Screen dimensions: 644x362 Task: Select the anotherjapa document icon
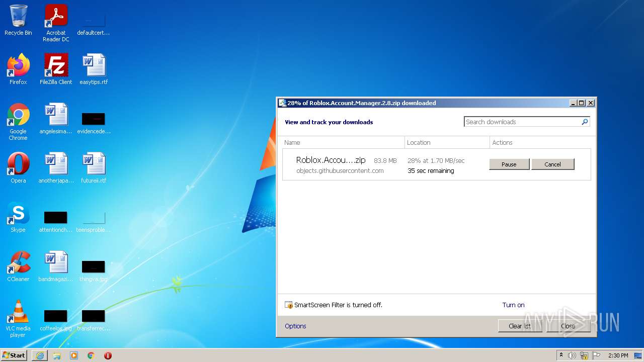(56, 168)
